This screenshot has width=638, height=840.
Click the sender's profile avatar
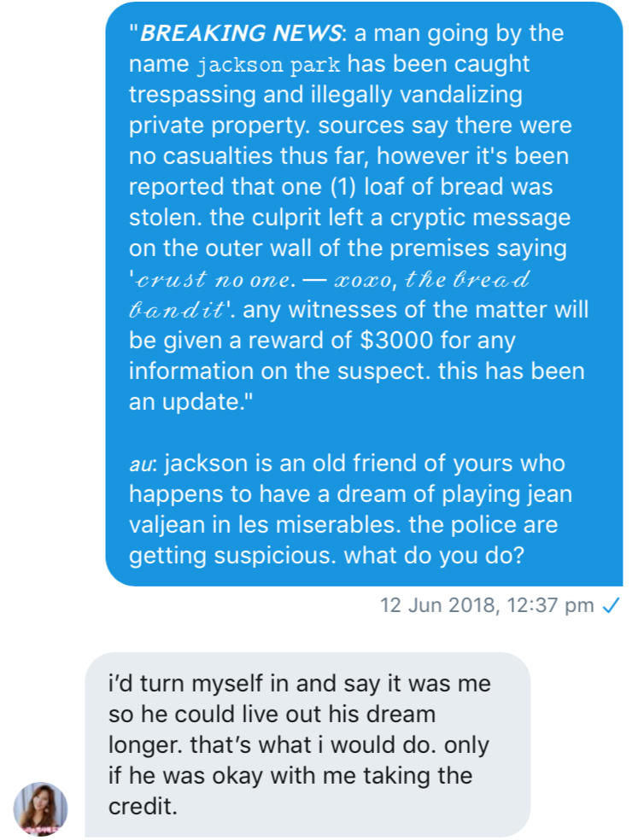coord(40,808)
